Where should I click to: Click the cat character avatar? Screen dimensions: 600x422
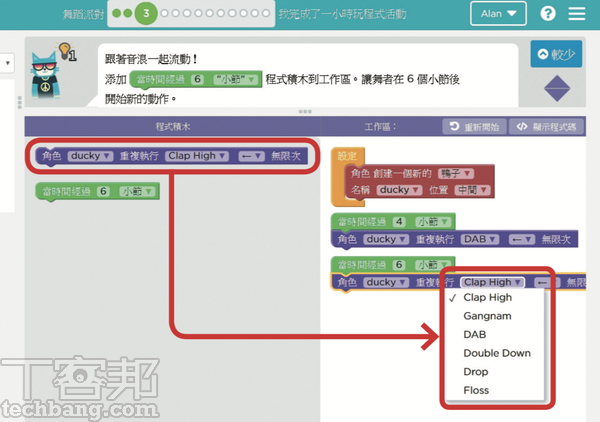[x=45, y=76]
